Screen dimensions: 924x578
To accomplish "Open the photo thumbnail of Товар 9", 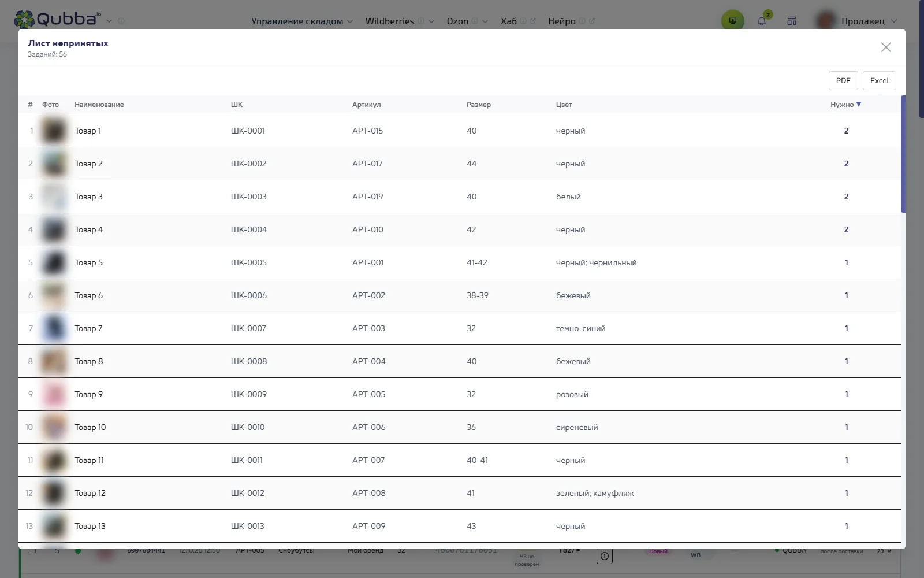I will coord(54,394).
